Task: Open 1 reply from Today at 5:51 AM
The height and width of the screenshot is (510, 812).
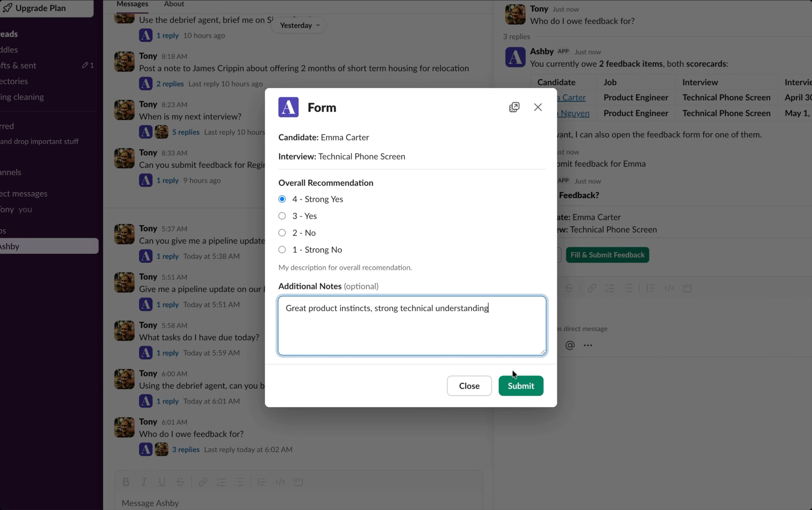Action: [167, 305]
